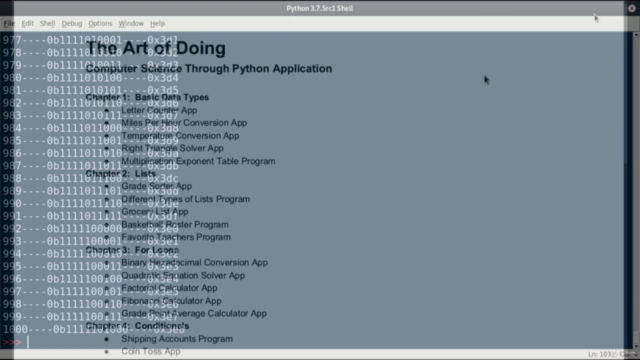640x360 pixels.
Task: Click the output line starting with 1000
Action: [94, 329]
